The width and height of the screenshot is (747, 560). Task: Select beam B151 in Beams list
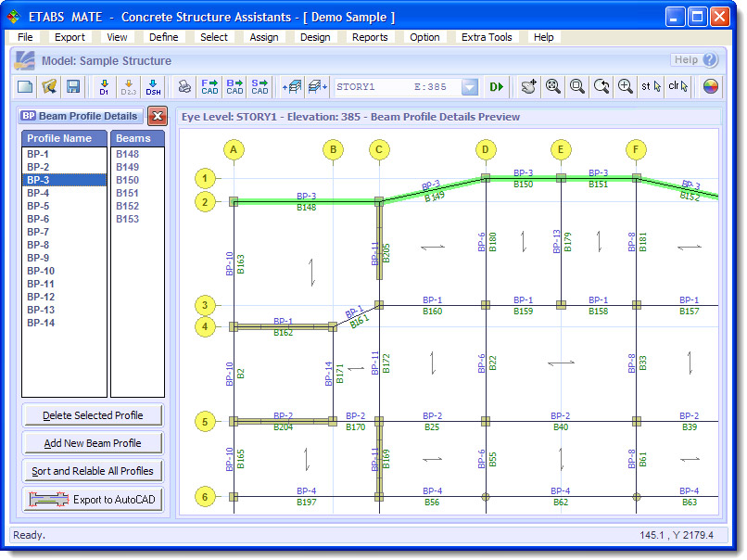[128, 193]
